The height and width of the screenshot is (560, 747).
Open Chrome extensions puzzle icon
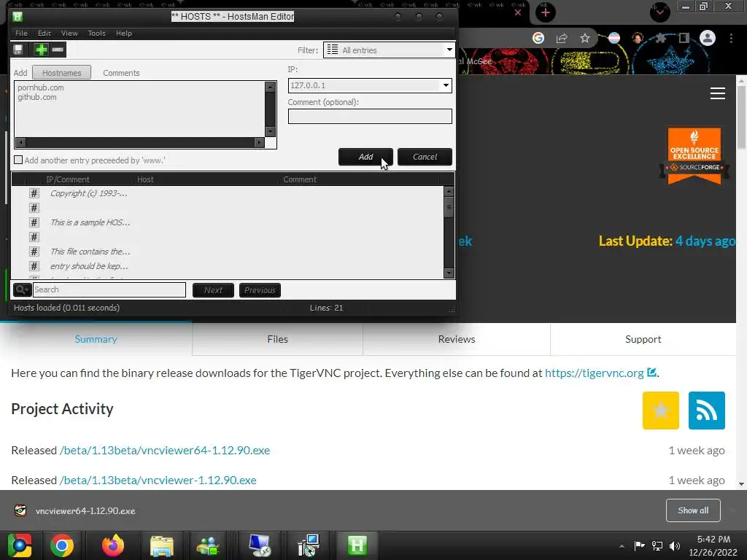(x=661, y=38)
